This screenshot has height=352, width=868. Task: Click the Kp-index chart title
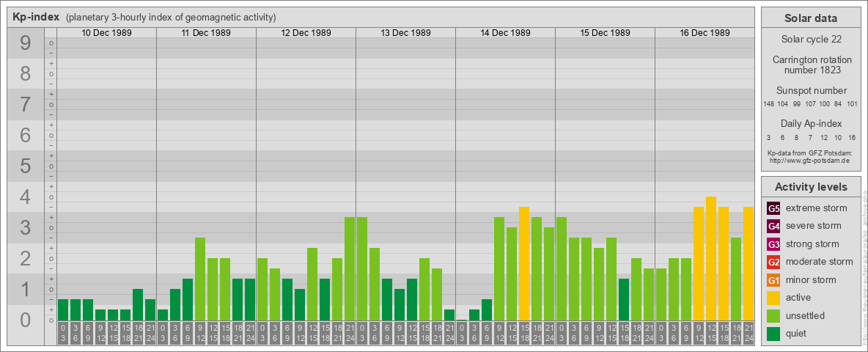point(35,17)
